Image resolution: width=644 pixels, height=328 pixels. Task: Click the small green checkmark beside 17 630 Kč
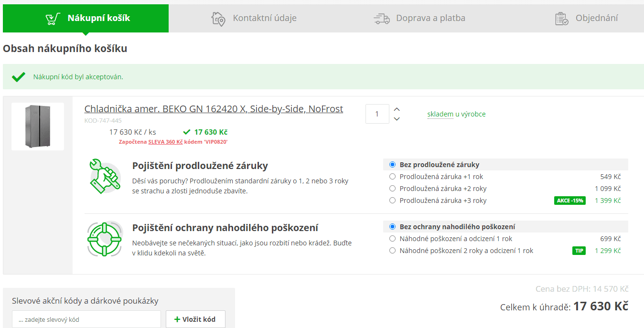[x=186, y=132]
